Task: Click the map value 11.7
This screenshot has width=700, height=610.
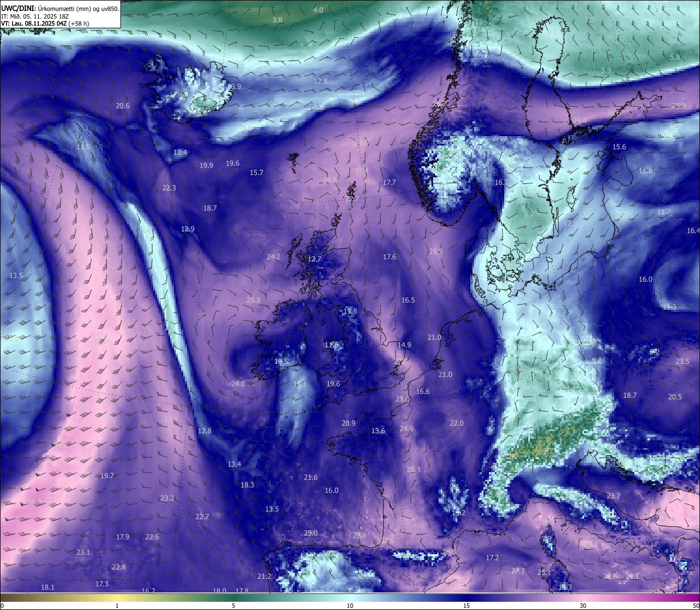Action: click(663, 212)
